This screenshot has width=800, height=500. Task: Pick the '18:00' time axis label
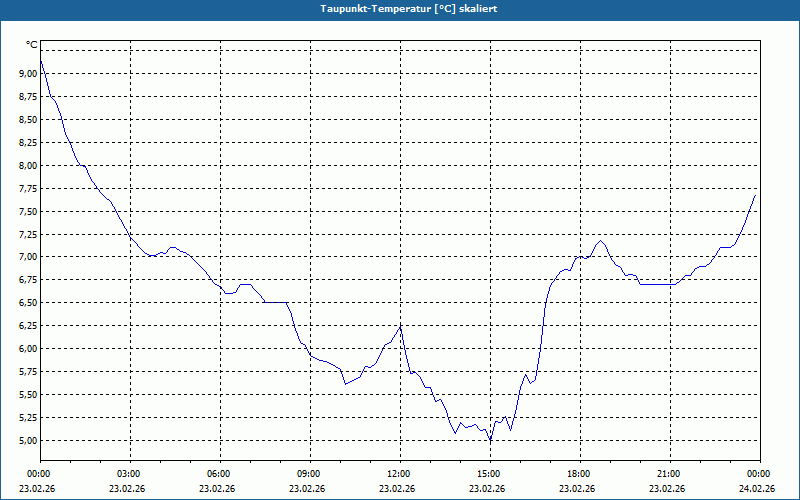click(x=578, y=474)
